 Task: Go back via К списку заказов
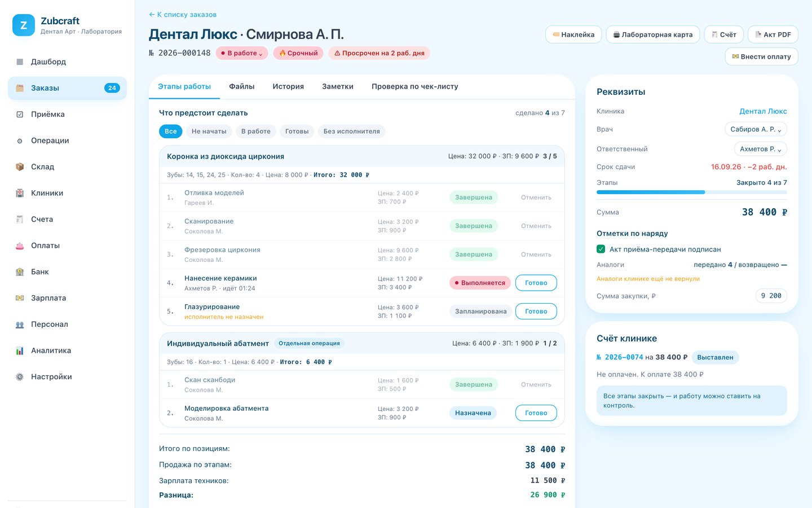[183, 15]
